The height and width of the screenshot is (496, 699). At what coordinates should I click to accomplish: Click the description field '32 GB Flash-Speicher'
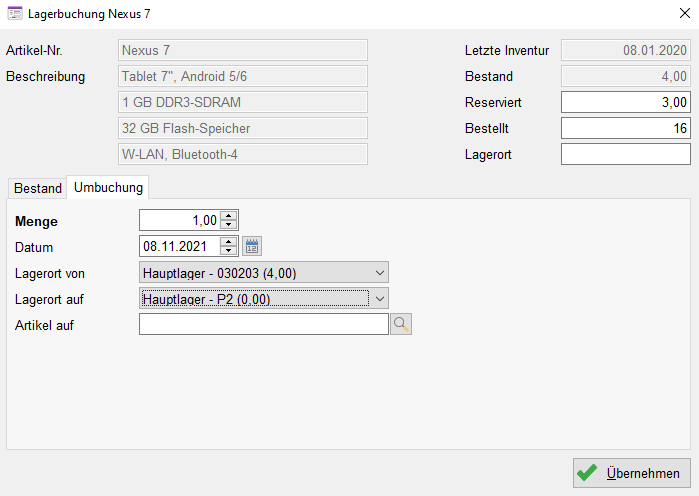(243, 128)
